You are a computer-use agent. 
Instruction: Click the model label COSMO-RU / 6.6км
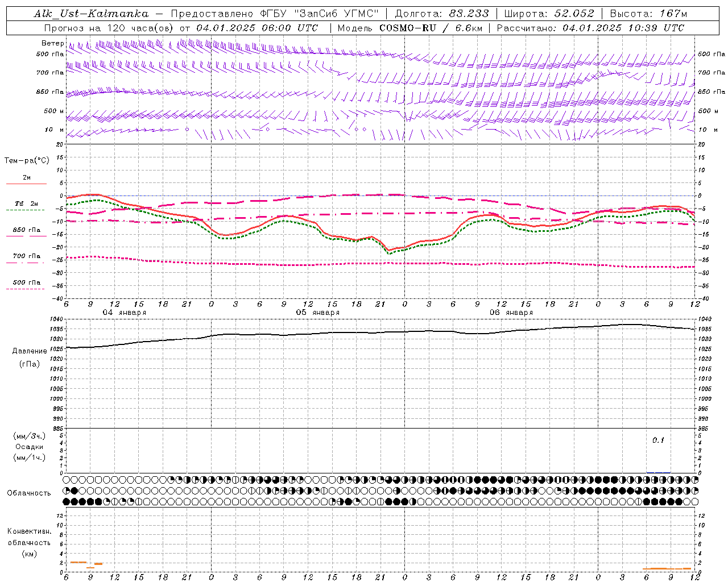pyautogui.click(x=431, y=28)
